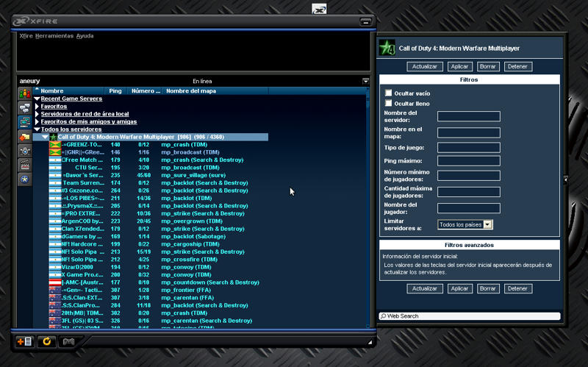Select mp_surv_village (surv) server row
This screenshot has height=367, width=588.
coord(159,175)
